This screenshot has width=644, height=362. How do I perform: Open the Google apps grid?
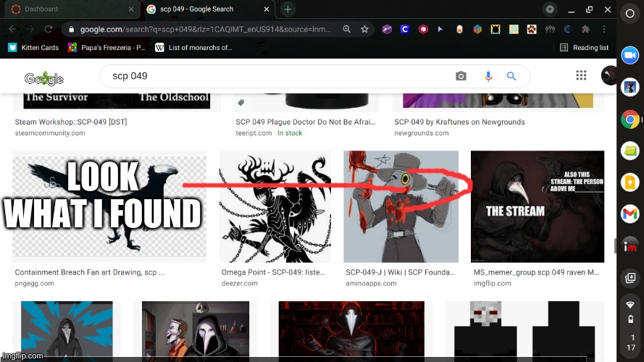click(x=581, y=76)
